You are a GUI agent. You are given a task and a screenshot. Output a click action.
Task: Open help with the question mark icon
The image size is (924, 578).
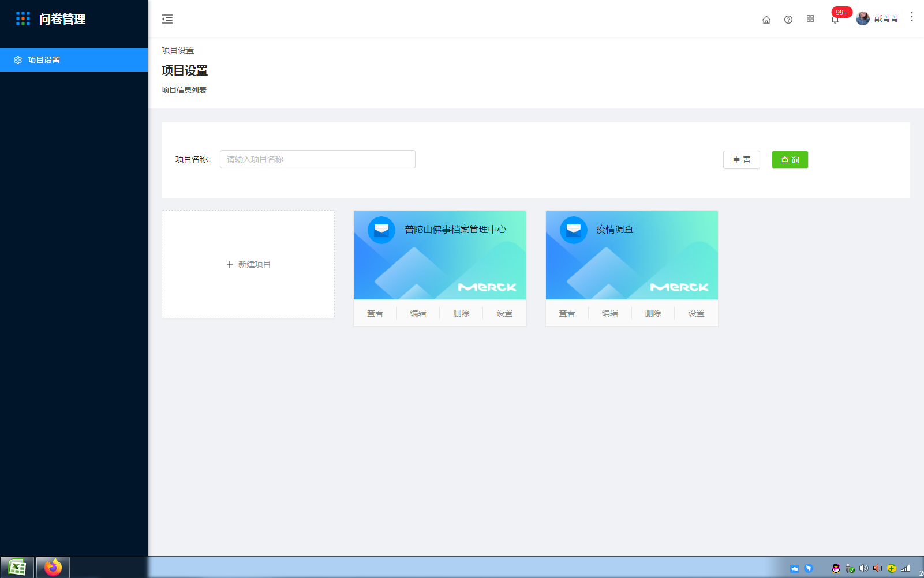(x=788, y=20)
